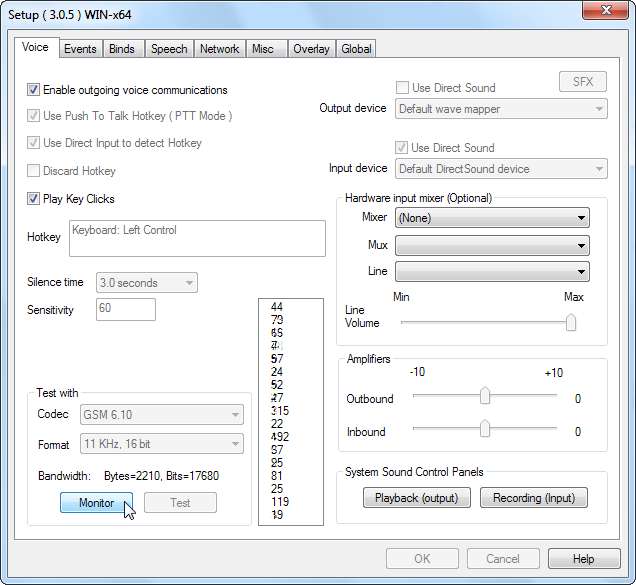Open the Binds tab

tap(122, 48)
